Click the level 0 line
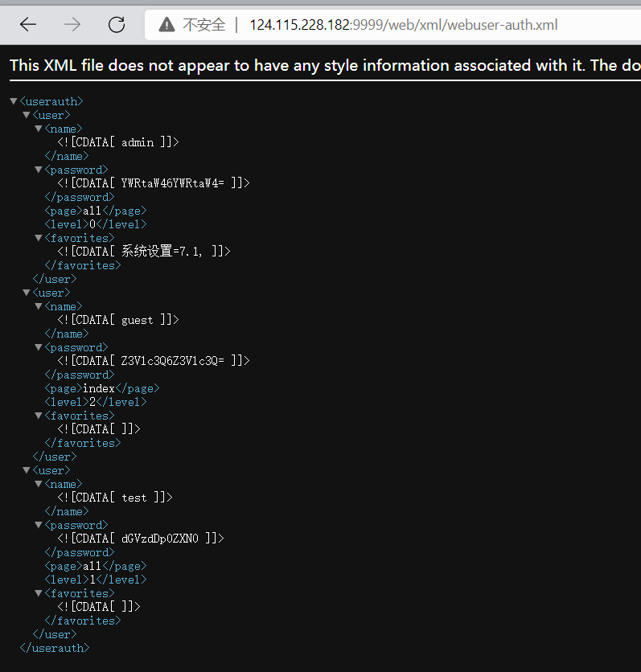Screen dimensions: 641x672 tap(96, 224)
